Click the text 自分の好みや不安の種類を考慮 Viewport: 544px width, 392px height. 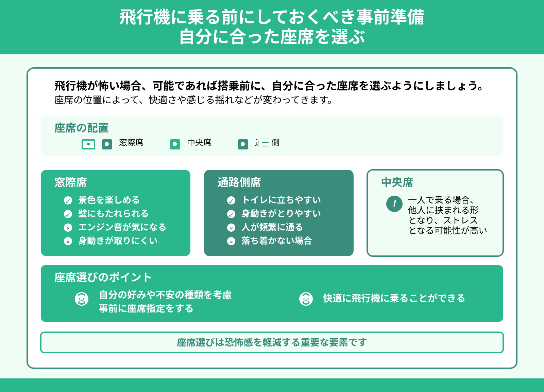165,295
